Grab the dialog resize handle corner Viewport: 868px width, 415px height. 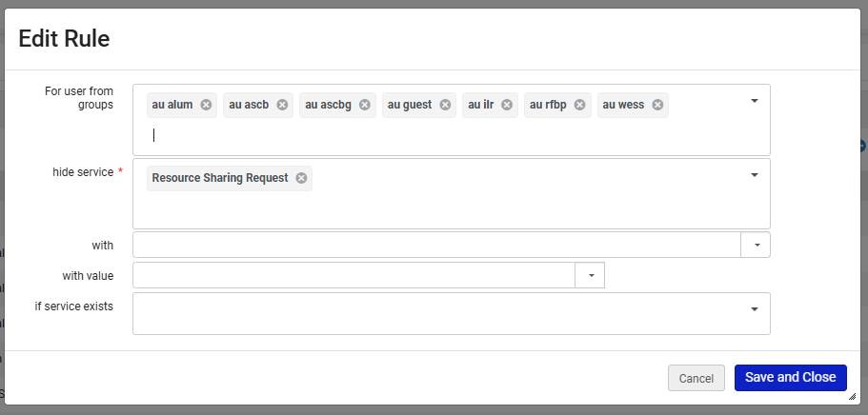click(x=854, y=397)
